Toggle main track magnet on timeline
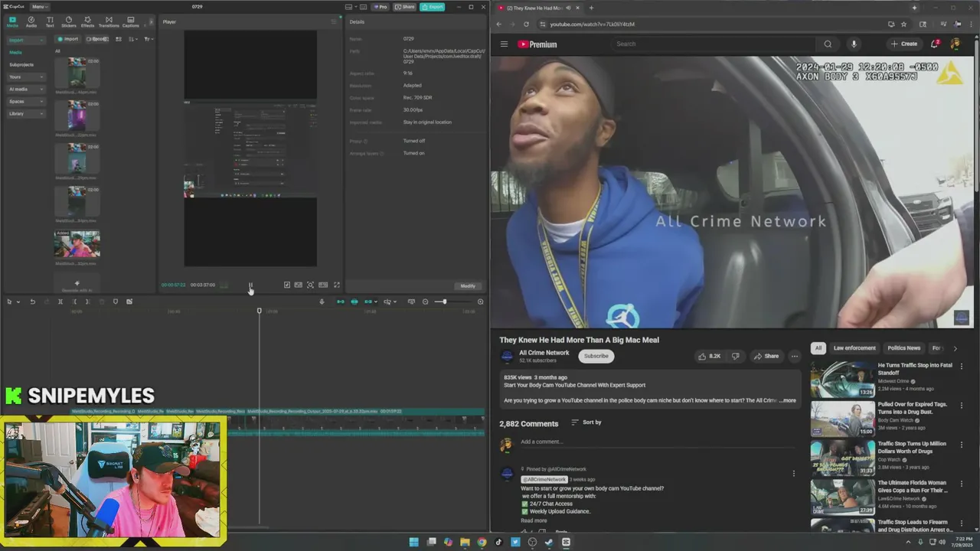980x551 pixels. click(x=341, y=302)
